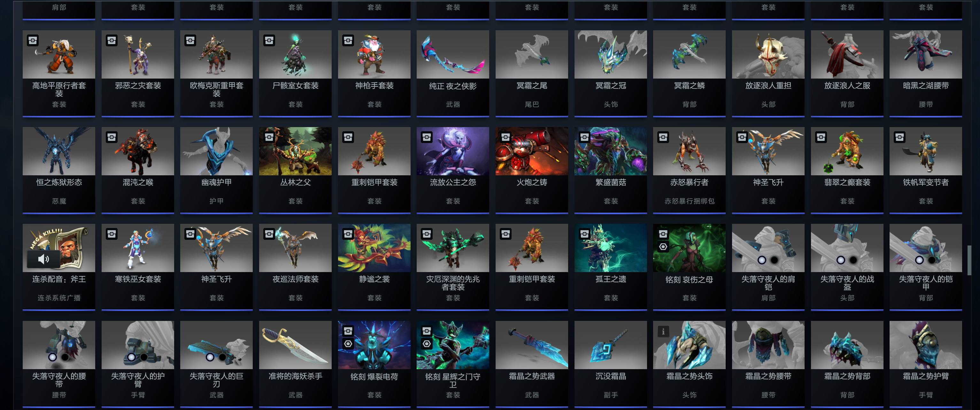Image resolution: width=980 pixels, height=410 pixels.
Task: Click the bundle icon on 邪恶之灾套装
Action: coord(112,40)
